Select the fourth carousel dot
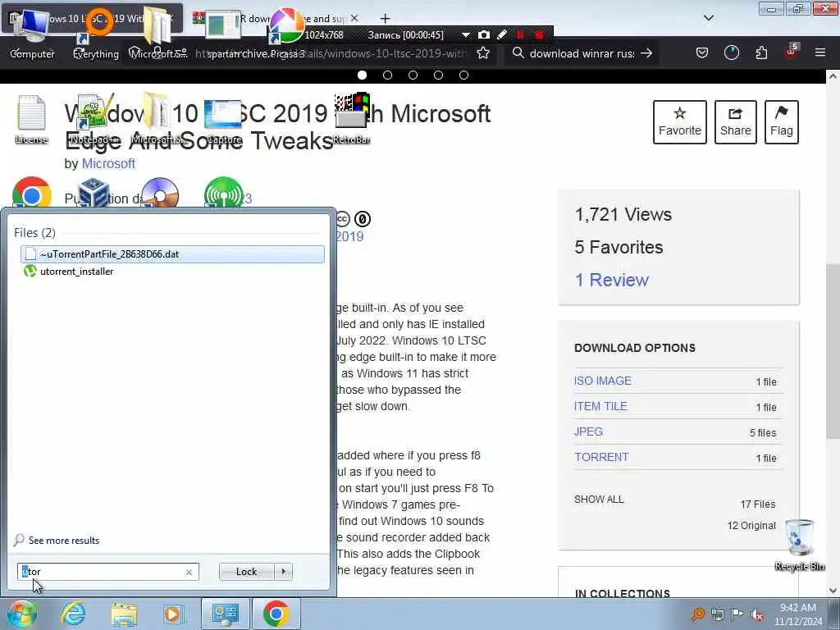 pyautogui.click(x=438, y=75)
